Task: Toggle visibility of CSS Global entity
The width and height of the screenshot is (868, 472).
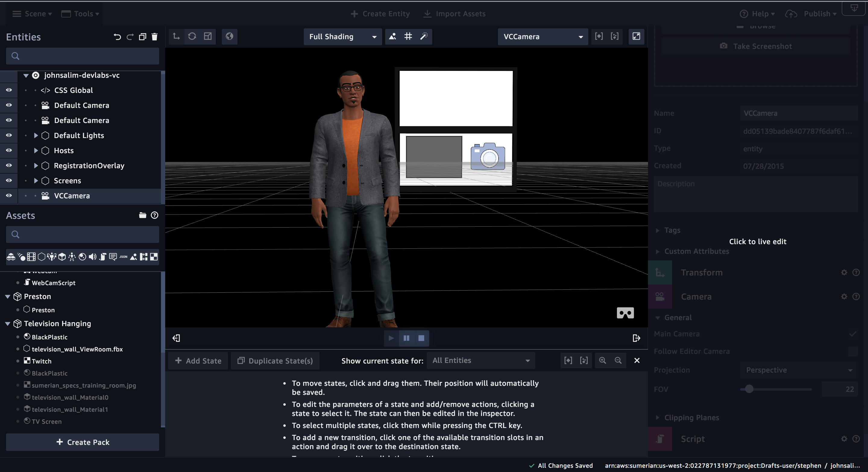Action: coord(9,90)
